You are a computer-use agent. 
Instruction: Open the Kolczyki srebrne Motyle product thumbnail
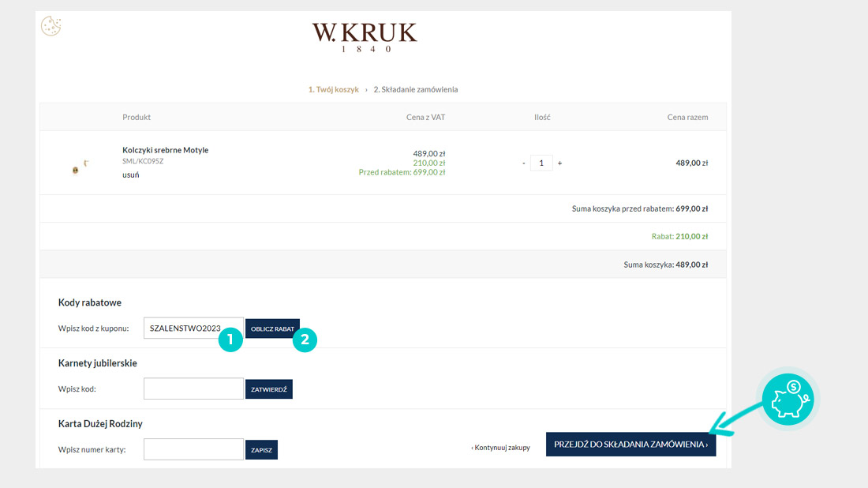[80, 166]
